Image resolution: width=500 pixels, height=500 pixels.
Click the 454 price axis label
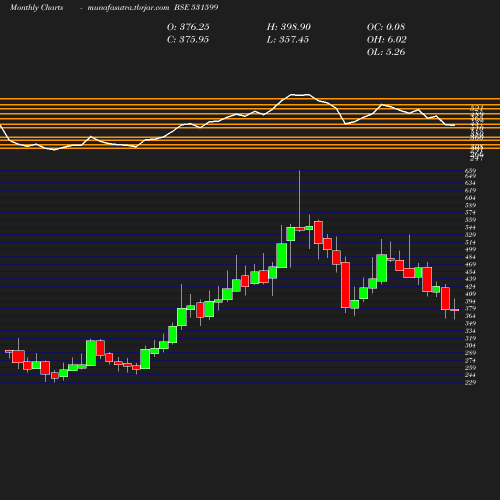(x=470, y=272)
